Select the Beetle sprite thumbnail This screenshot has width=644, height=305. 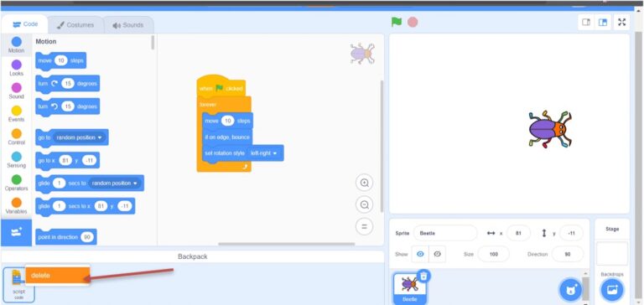(410, 288)
